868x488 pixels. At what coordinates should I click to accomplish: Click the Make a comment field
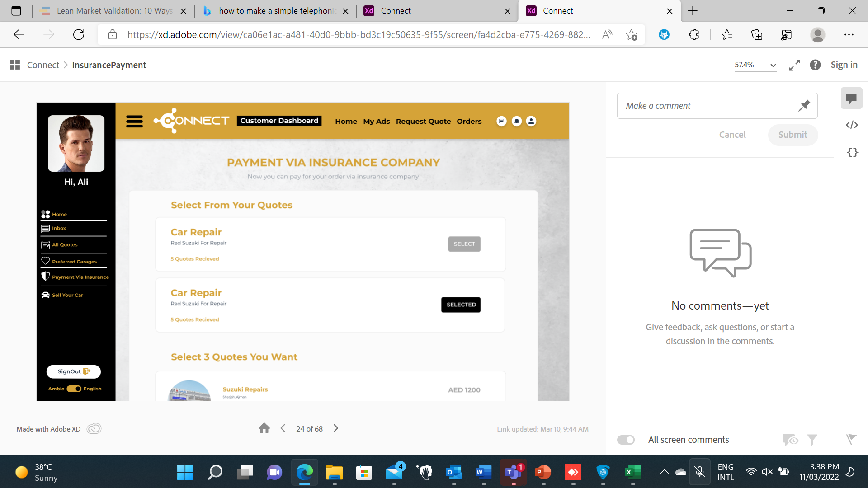[x=705, y=106]
